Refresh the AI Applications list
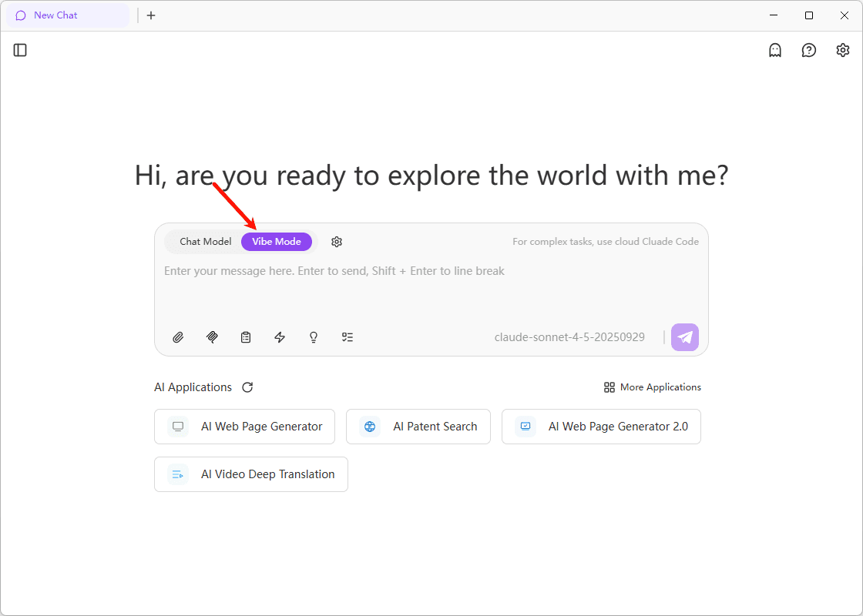The image size is (863, 616). pyautogui.click(x=247, y=387)
